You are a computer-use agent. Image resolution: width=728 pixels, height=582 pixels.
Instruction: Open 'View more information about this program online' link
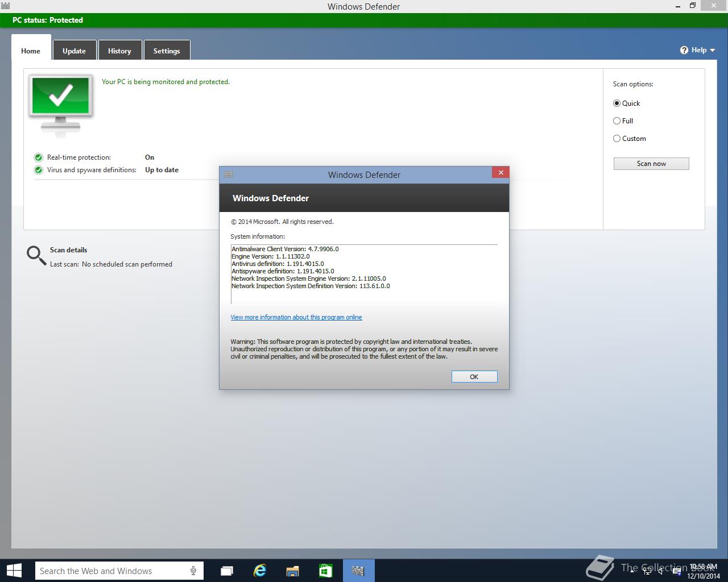pyautogui.click(x=296, y=317)
